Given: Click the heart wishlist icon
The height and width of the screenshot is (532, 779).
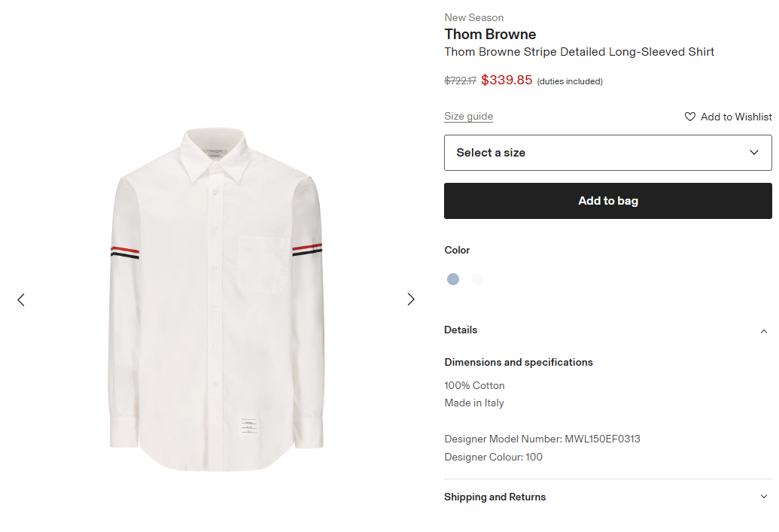Looking at the screenshot, I should pos(690,117).
